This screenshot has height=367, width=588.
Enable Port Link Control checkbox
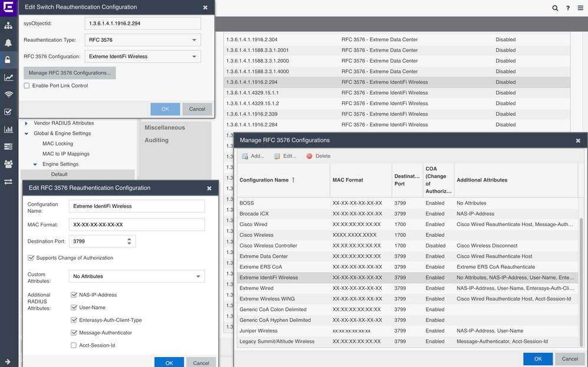tap(27, 86)
